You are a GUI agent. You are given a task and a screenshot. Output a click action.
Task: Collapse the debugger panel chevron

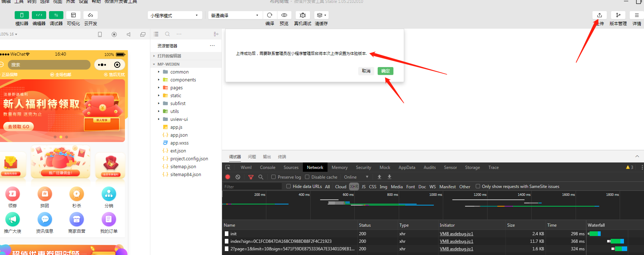[637, 156]
